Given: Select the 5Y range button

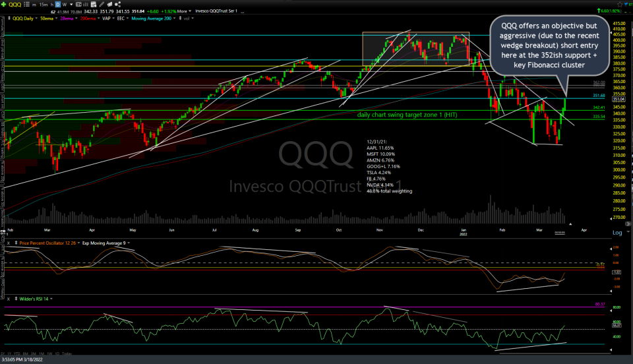Looking at the screenshot, I should pos(4,354).
